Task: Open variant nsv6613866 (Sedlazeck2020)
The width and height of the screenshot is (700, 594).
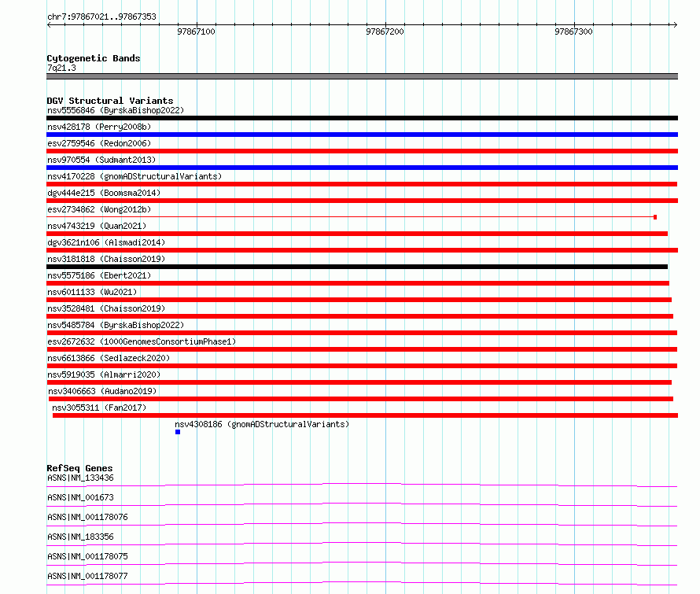Action: (x=109, y=358)
